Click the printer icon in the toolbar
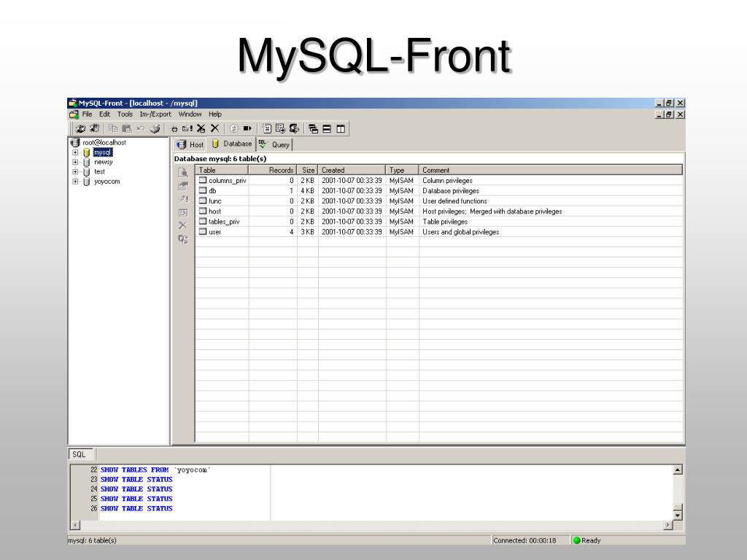The height and width of the screenshot is (560, 747). [x=155, y=128]
